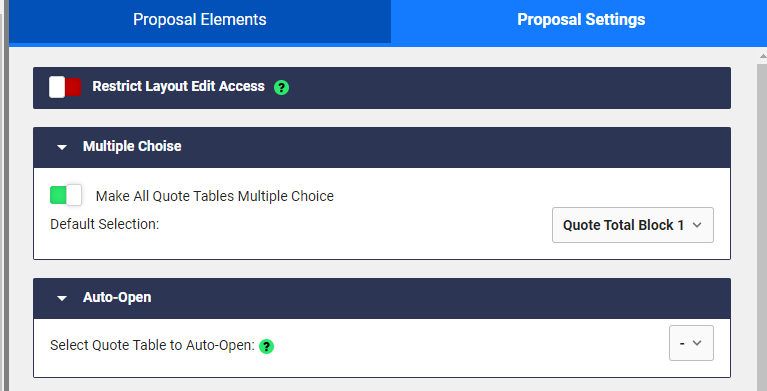This screenshot has height=391, width=767.
Task: Click the Auto-Open header title
Action: pyautogui.click(x=117, y=297)
